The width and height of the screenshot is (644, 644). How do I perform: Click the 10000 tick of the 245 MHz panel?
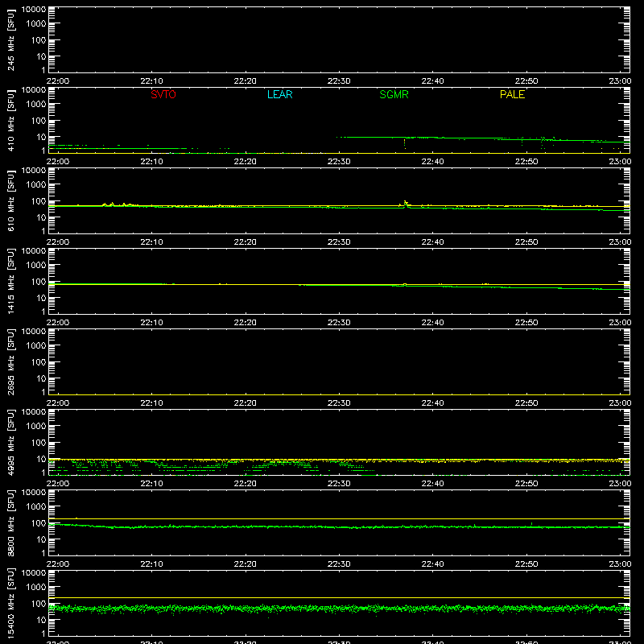(x=34, y=10)
